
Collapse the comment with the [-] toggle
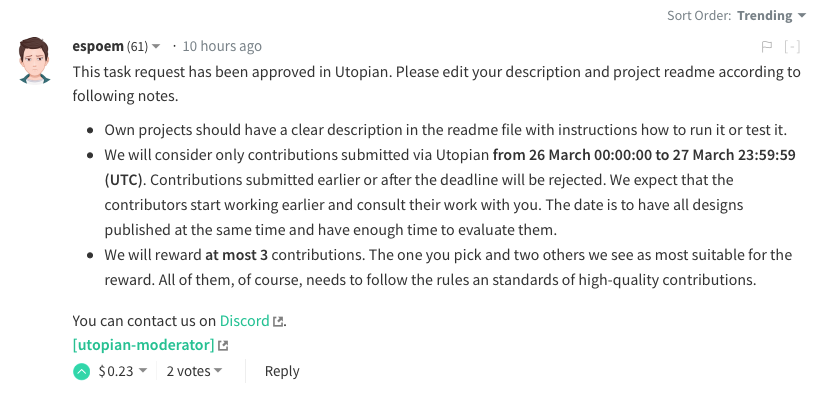[792, 46]
